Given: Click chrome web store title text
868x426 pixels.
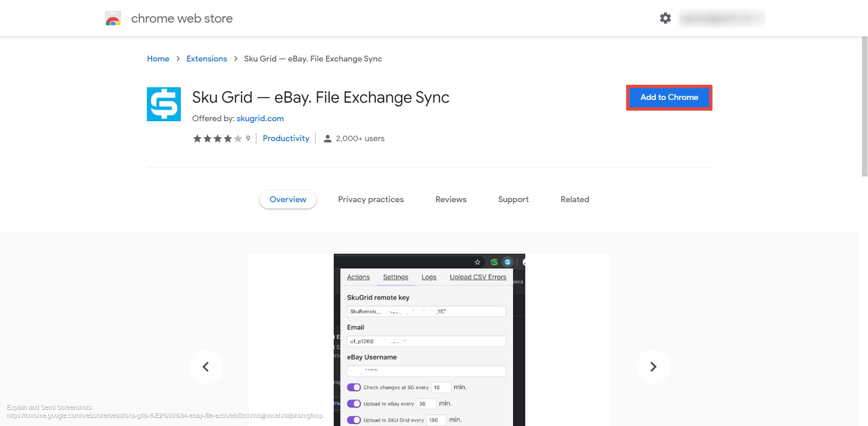Looking at the screenshot, I should tap(182, 19).
